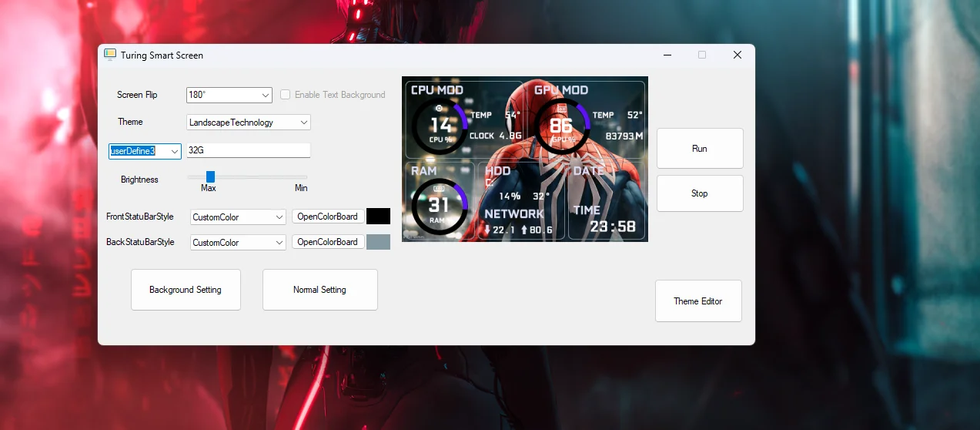Close the Turing Smart Screen window
The height and width of the screenshot is (430, 980).
(x=737, y=55)
